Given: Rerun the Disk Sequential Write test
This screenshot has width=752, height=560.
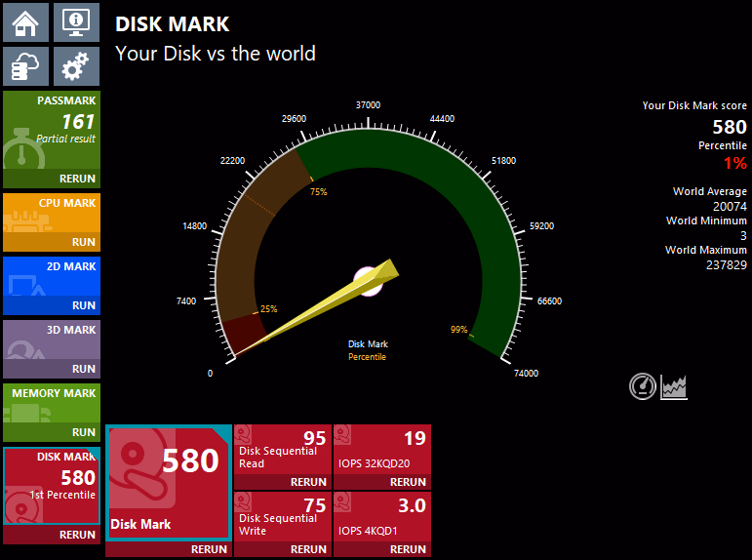Looking at the screenshot, I should pyautogui.click(x=309, y=549).
